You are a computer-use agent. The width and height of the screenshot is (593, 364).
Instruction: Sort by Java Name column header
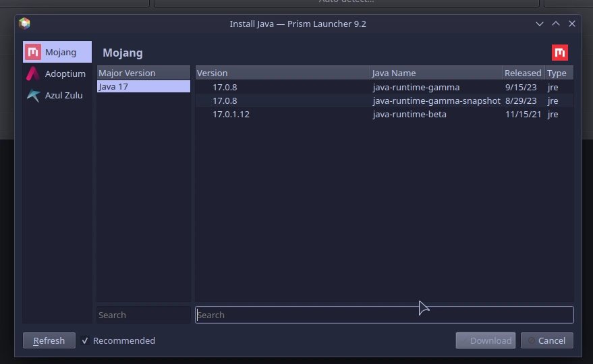[x=436, y=73]
